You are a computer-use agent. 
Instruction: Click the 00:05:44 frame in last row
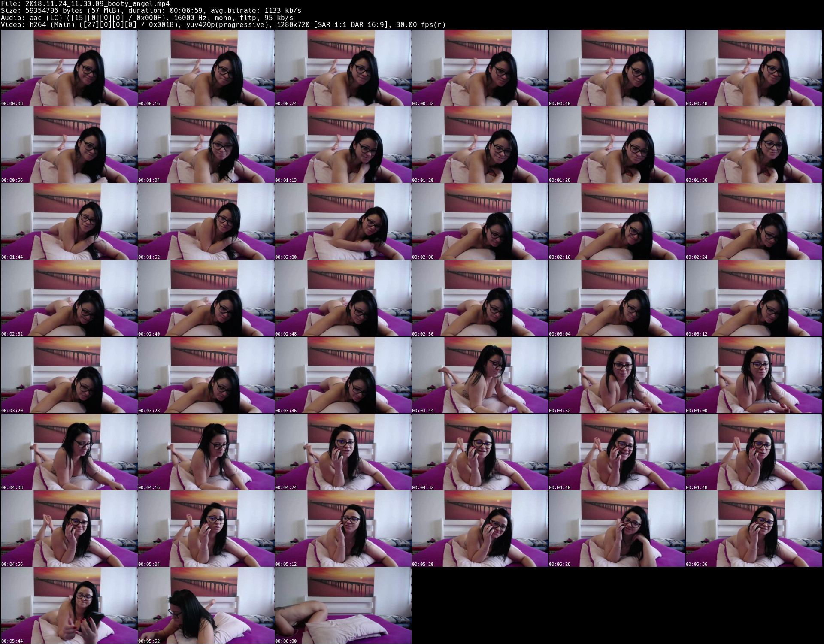tap(69, 605)
